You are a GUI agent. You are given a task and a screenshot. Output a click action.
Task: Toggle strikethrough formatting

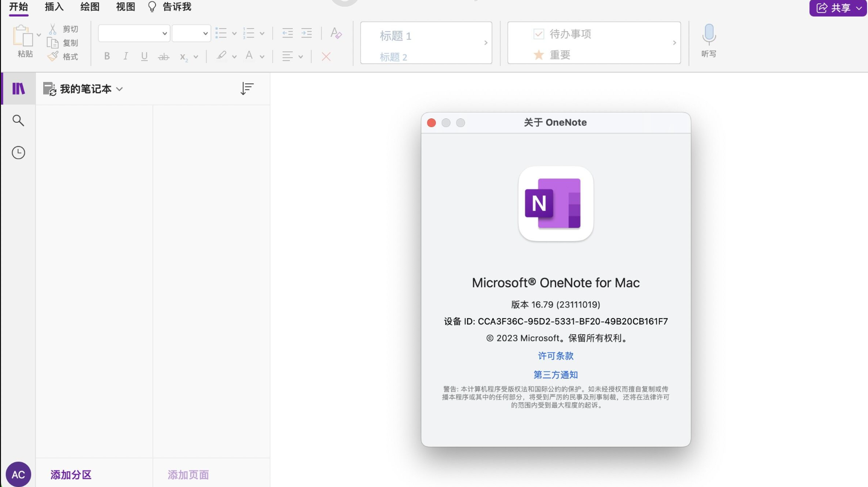point(164,56)
